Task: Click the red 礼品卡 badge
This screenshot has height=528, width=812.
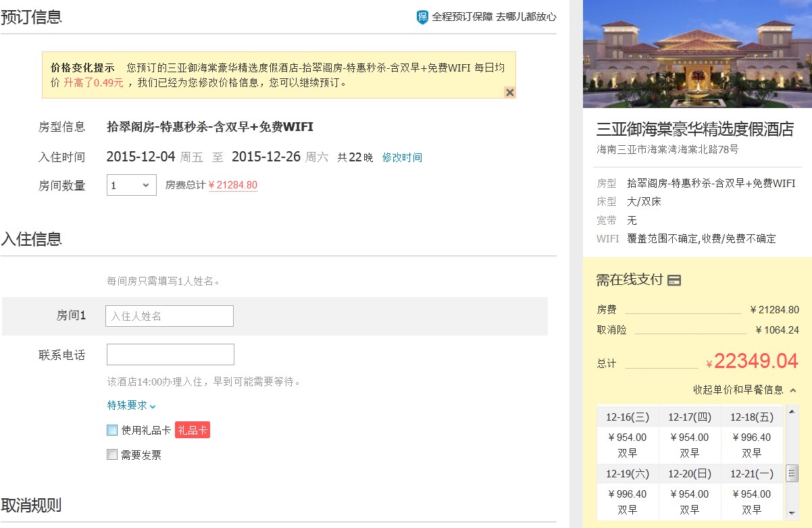Action: tap(193, 430)
